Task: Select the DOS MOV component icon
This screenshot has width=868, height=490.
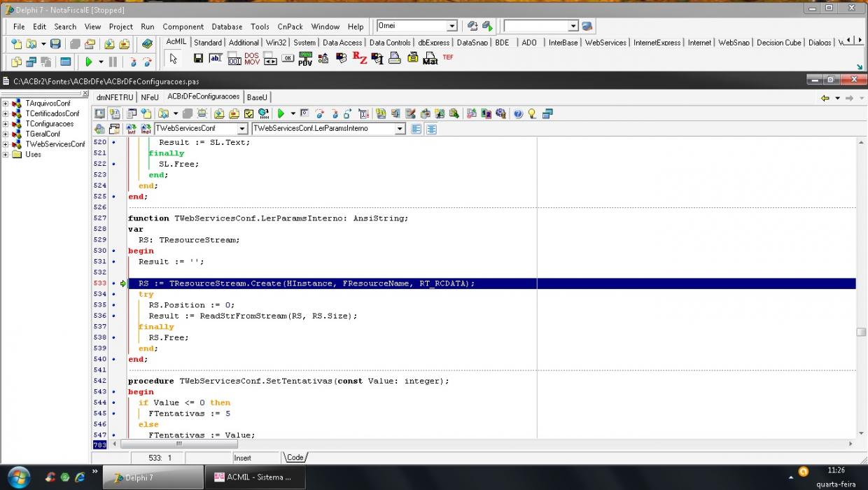Action: 252,59
